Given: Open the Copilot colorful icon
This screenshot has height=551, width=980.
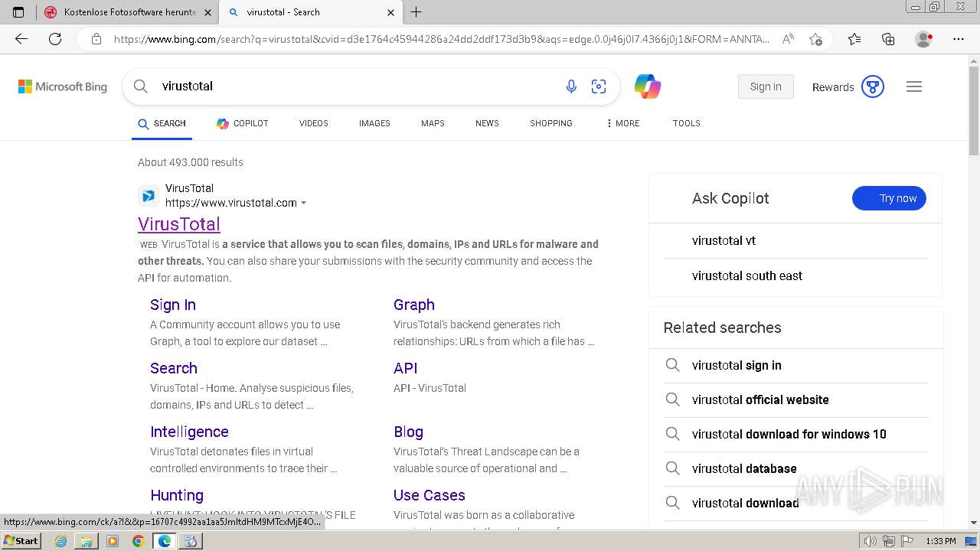Looking at the screenshot, I should click(x=648, y=86).
